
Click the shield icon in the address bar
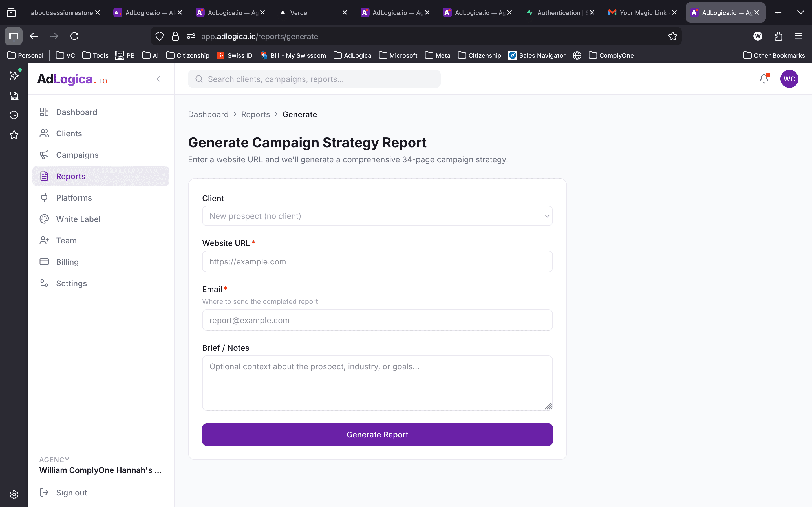[x=159, y=36]
